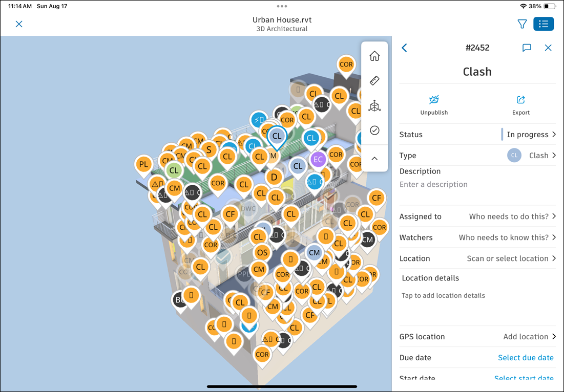The height and width of the screenshot is (392, 564).
Task: Close the issue details panel
Action: pos(548,48)
